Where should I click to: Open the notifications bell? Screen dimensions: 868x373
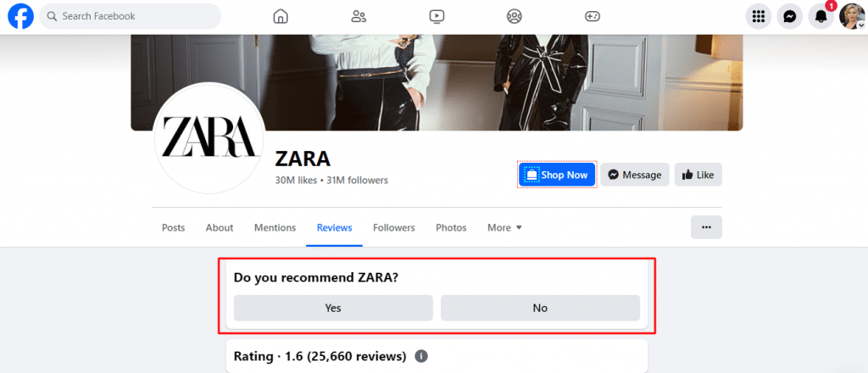point(821,16)
